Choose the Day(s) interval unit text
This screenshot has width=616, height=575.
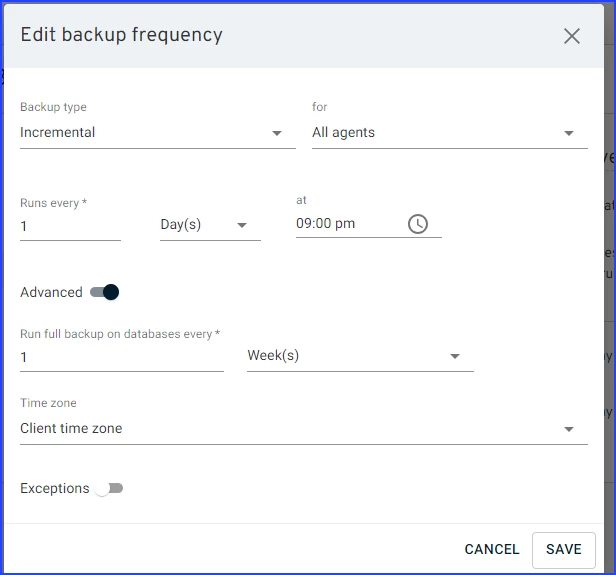pos(181,224)
